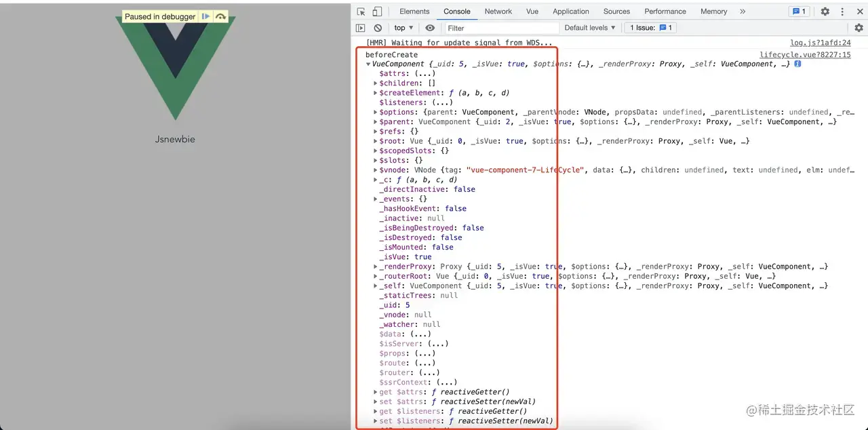
Task: Open the 1 Issue button
Action: (x=651, y=28)
